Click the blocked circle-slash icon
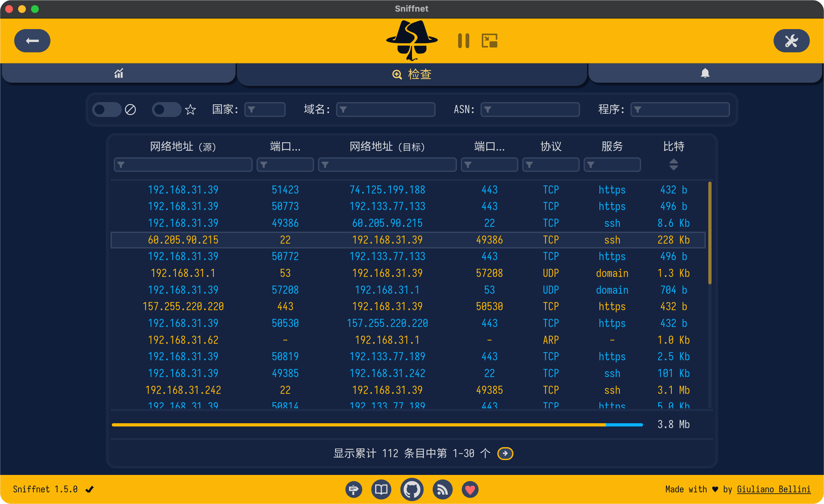Image resolution: width=824 pixels, height=504 pixels. 131,110
